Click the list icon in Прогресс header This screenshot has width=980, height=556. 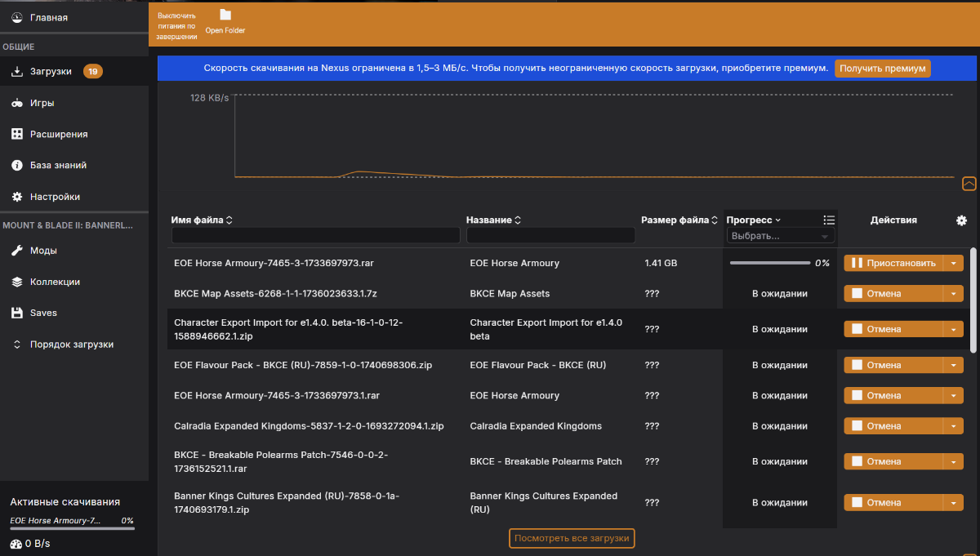pyautogui.click(x=829, y=220)
